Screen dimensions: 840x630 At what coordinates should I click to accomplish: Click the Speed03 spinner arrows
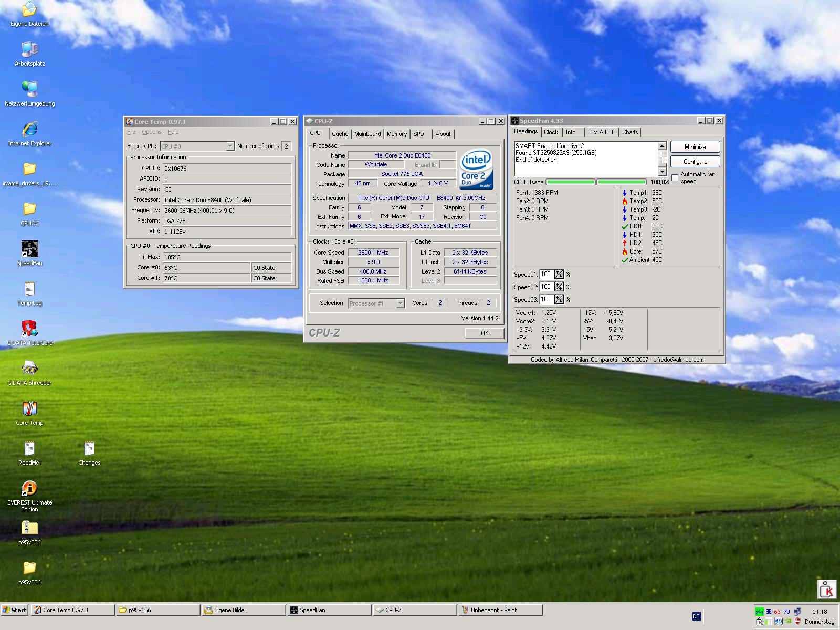(559, 299)
